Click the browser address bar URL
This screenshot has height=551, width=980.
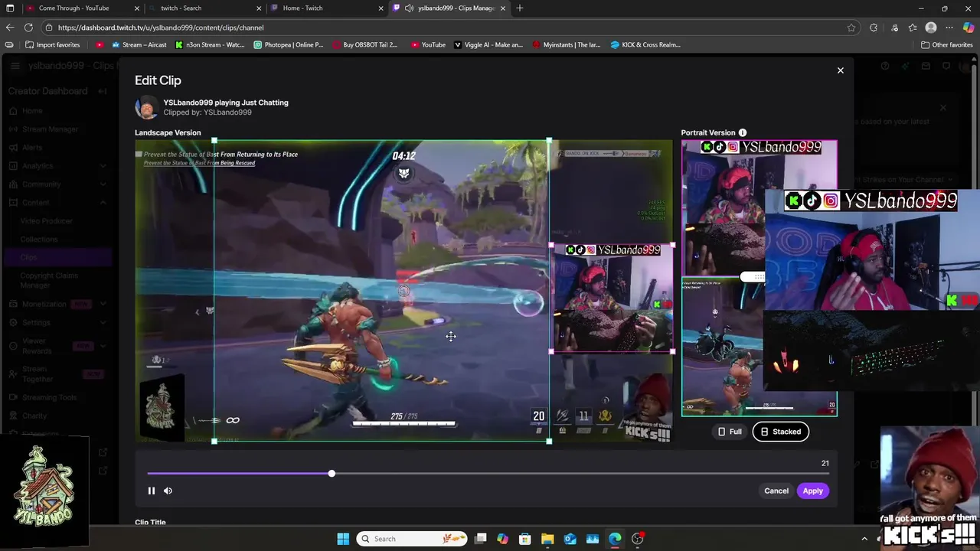161,28
